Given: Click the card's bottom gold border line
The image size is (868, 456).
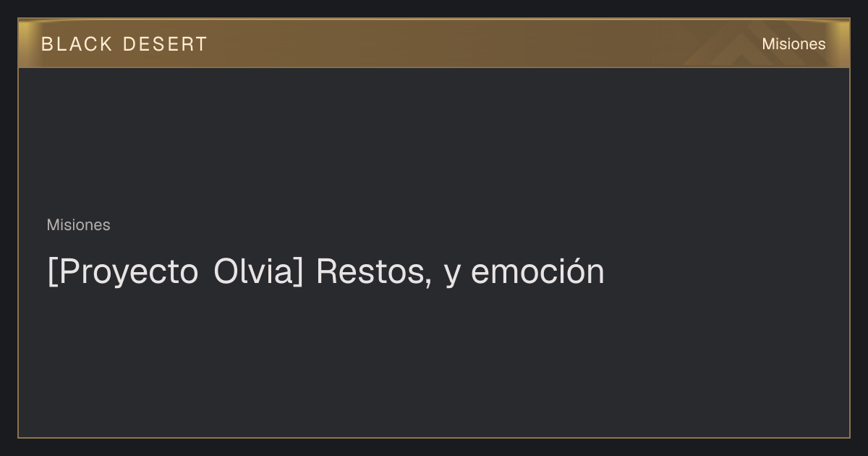Looking at the screenshot, I should point(434,437).
